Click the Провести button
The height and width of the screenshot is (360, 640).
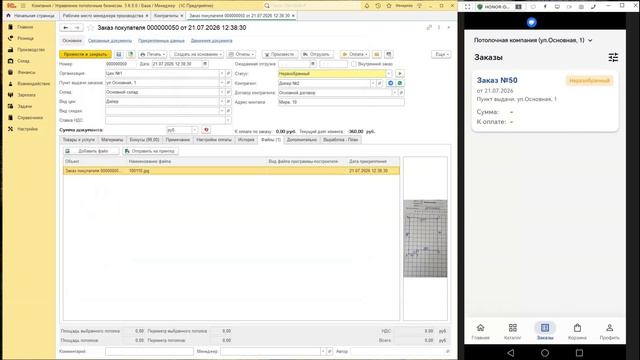point(280,54)
